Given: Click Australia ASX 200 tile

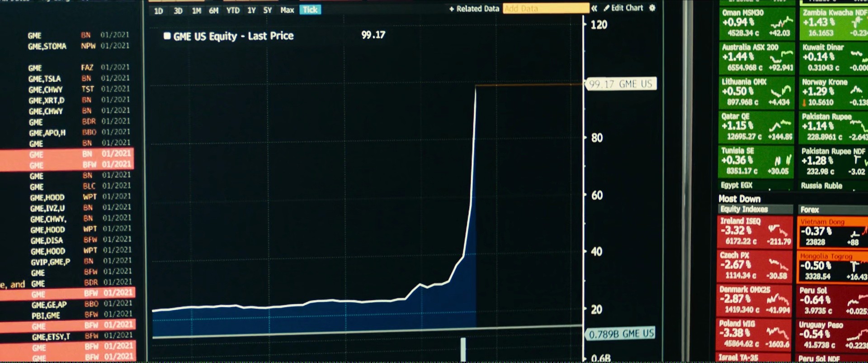Looking at the screenshot, I should pyautogui.click(x=757, y=58).
